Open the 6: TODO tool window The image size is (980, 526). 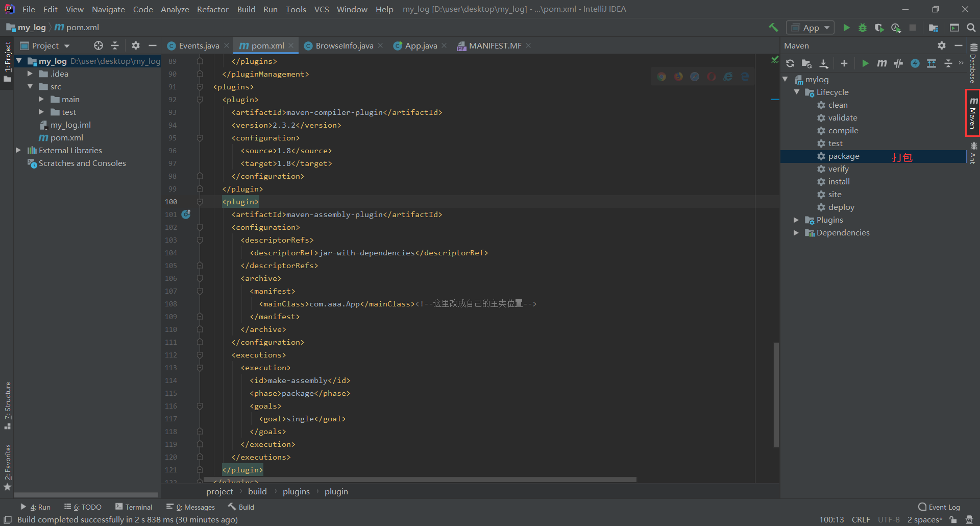point(83,507)
